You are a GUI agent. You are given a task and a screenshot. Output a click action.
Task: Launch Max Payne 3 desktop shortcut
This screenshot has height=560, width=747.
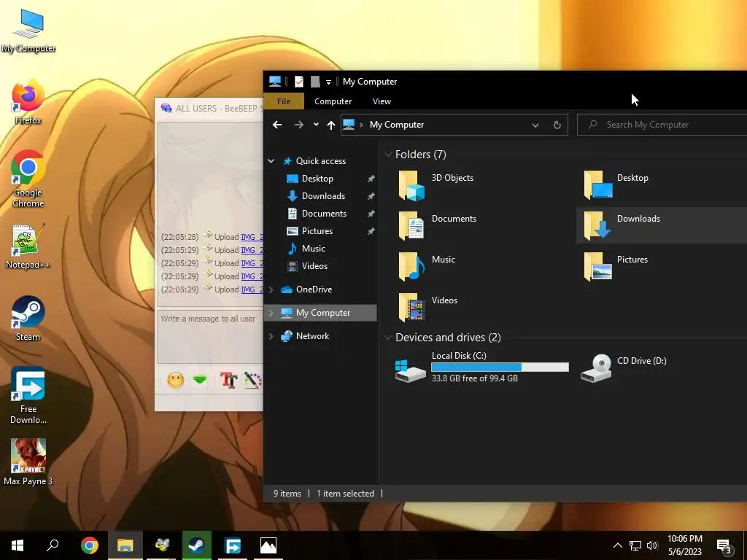[x=28, y=462]
